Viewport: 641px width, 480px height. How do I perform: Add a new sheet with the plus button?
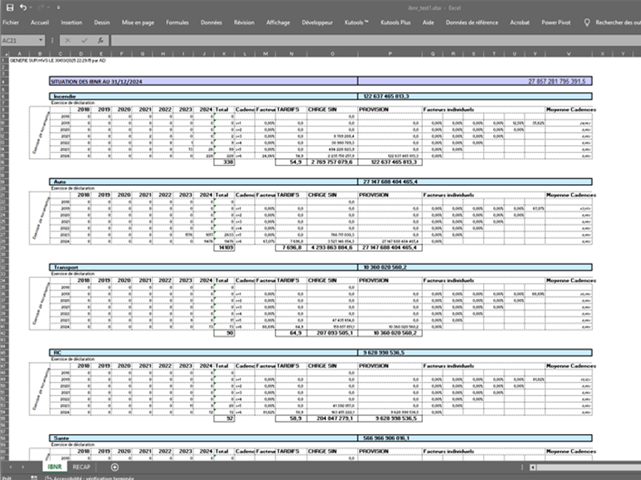115,466
